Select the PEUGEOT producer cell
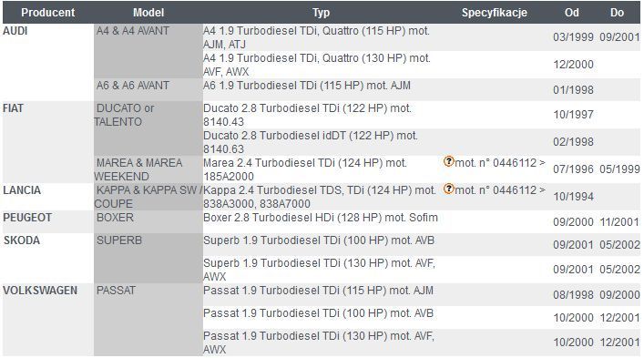 click(x=48, y=221)
